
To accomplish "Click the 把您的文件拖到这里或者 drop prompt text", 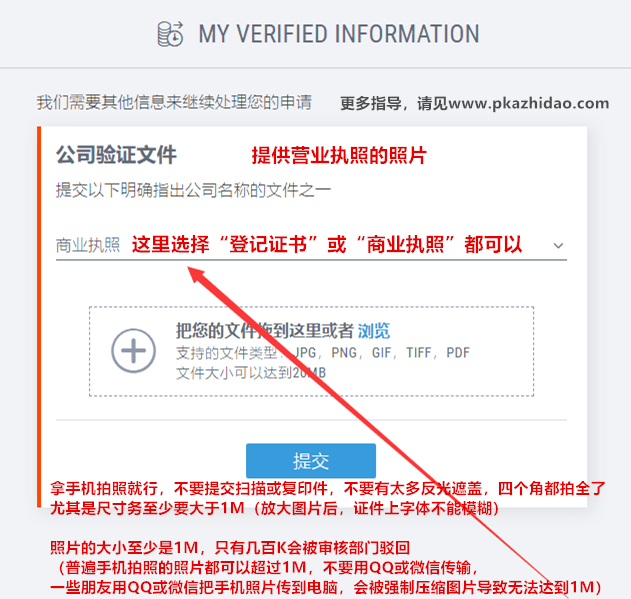I will (265, 331).
